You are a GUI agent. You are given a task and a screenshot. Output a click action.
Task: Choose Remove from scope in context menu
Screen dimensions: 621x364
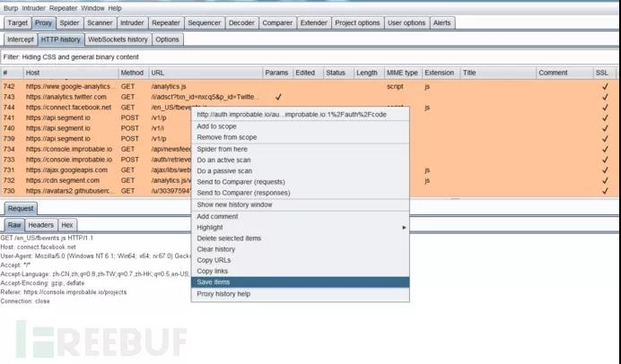click(301, 137)
